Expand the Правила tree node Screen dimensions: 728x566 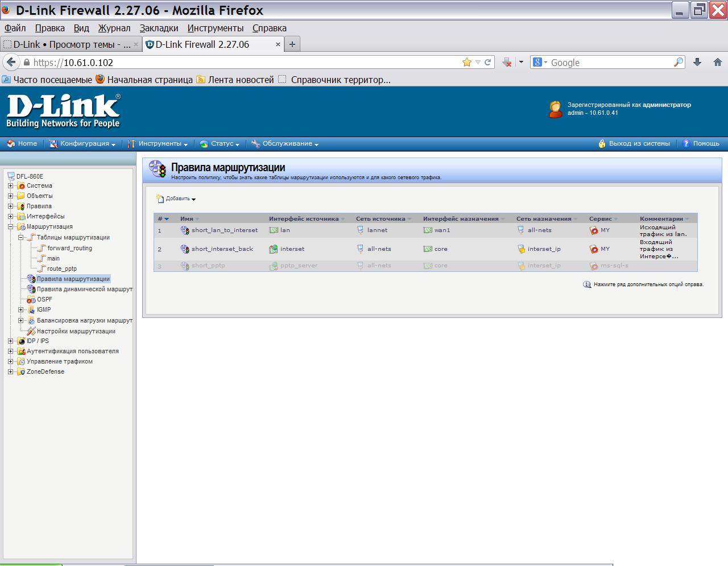click(x=10, y=206)
